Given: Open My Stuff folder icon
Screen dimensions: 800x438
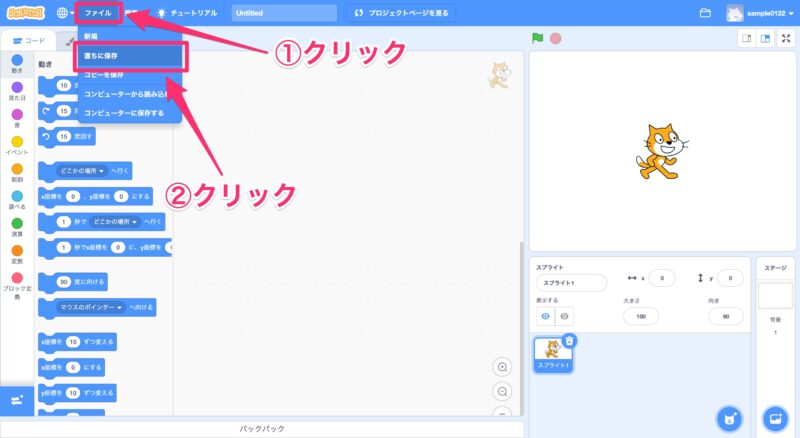Looking at the screenshot, I should point(705,13).
